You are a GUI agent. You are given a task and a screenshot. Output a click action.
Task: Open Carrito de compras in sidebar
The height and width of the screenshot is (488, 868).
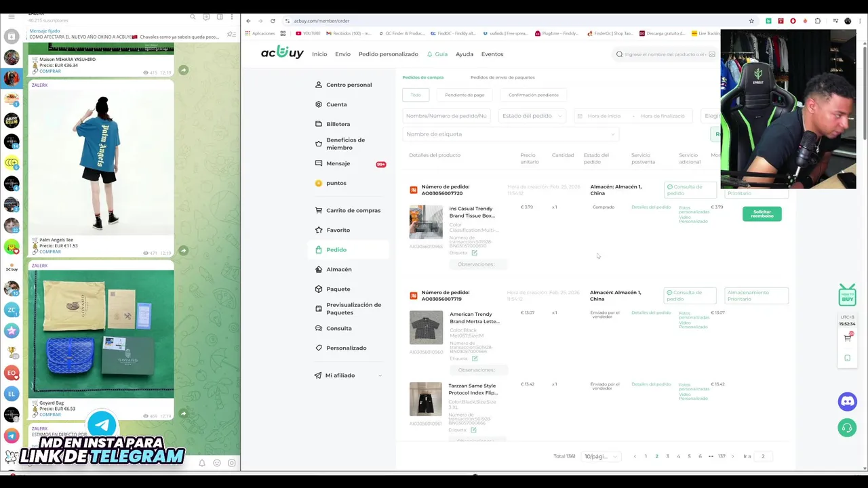tap(349, 210)
